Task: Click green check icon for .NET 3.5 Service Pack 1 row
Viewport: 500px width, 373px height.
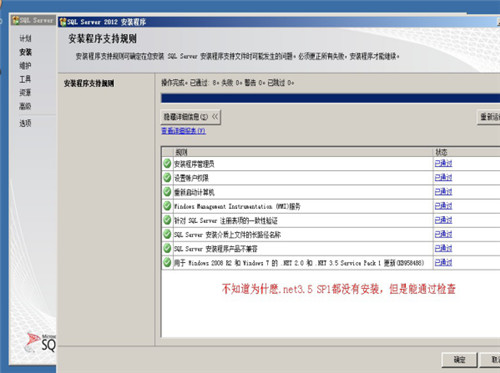Action: click(167, 263)
